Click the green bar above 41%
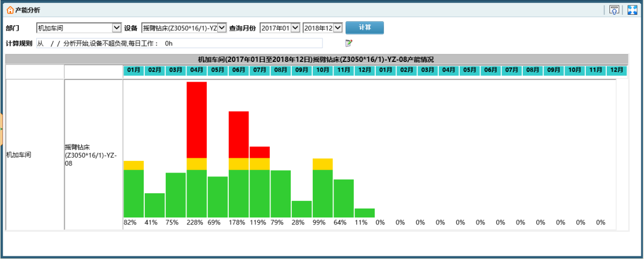The height and width of the screenshot is (259, 644). pyautogui.click(x=155, y=205)
